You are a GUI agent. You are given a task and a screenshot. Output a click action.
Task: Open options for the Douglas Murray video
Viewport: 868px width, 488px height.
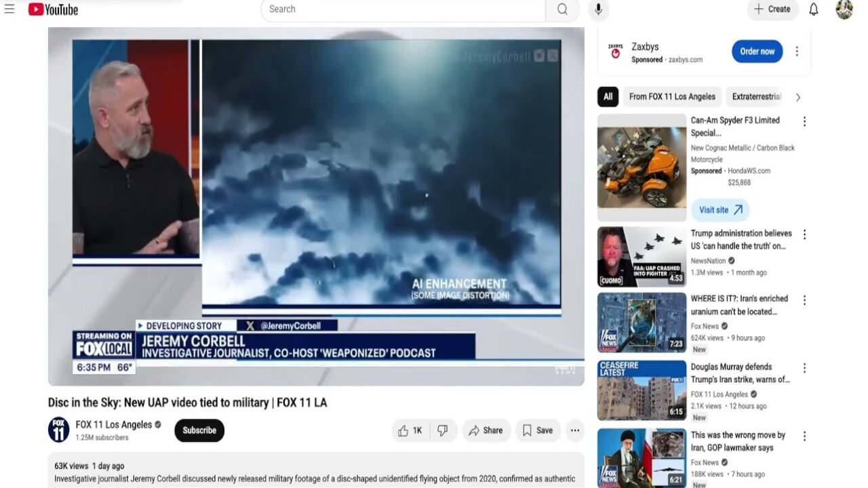[x=804, y=368]
